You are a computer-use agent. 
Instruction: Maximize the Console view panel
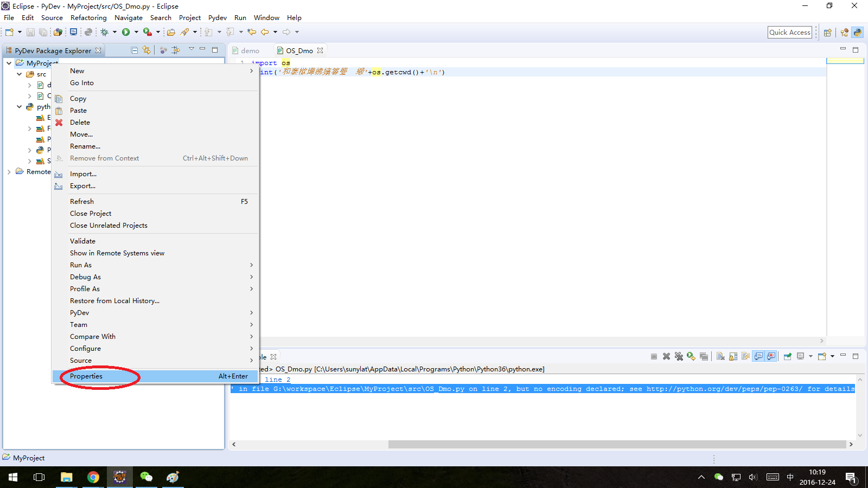click(856, 356)
